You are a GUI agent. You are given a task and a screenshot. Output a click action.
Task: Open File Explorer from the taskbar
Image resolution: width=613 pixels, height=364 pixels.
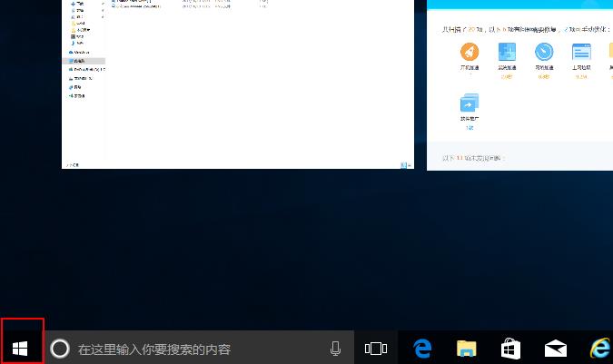click(x=466, y=349)
